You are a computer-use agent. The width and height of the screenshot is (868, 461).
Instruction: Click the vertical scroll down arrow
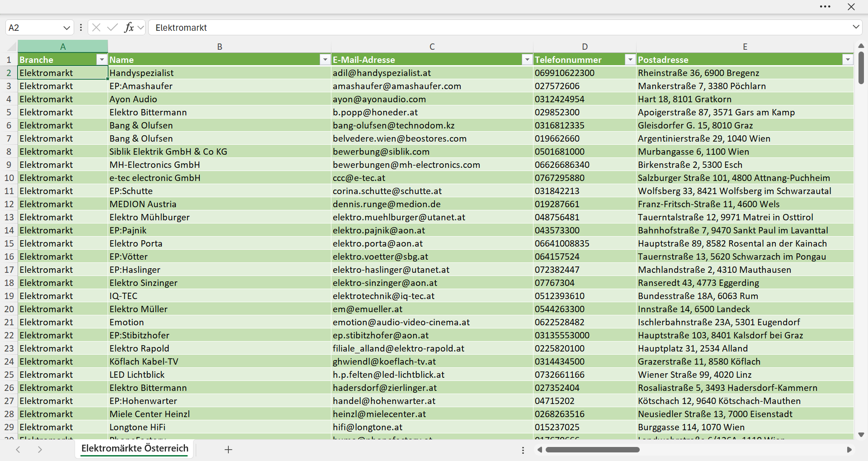tap(861, 435)
